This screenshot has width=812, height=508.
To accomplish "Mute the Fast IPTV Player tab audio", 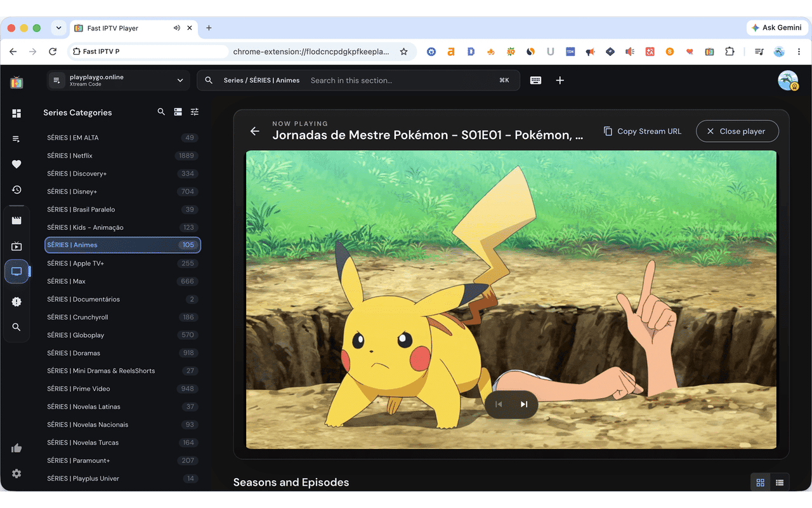I will pos(177,28).
